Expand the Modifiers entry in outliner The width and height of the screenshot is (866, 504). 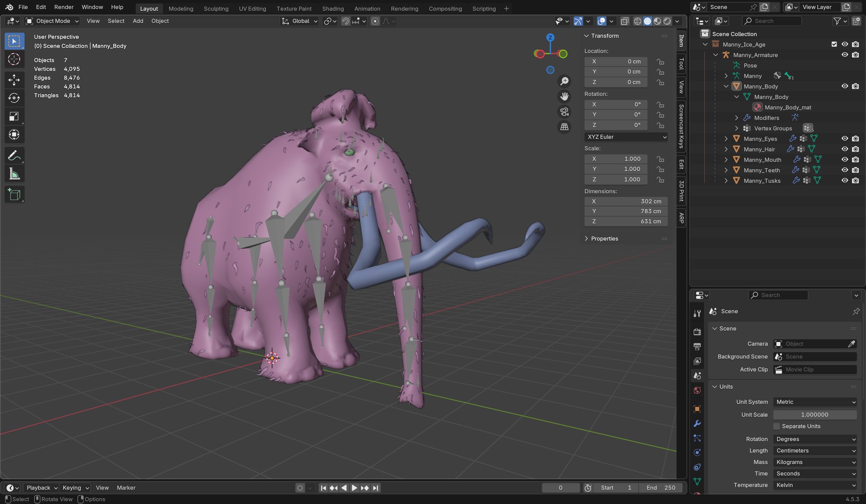(x=736, y=118)
